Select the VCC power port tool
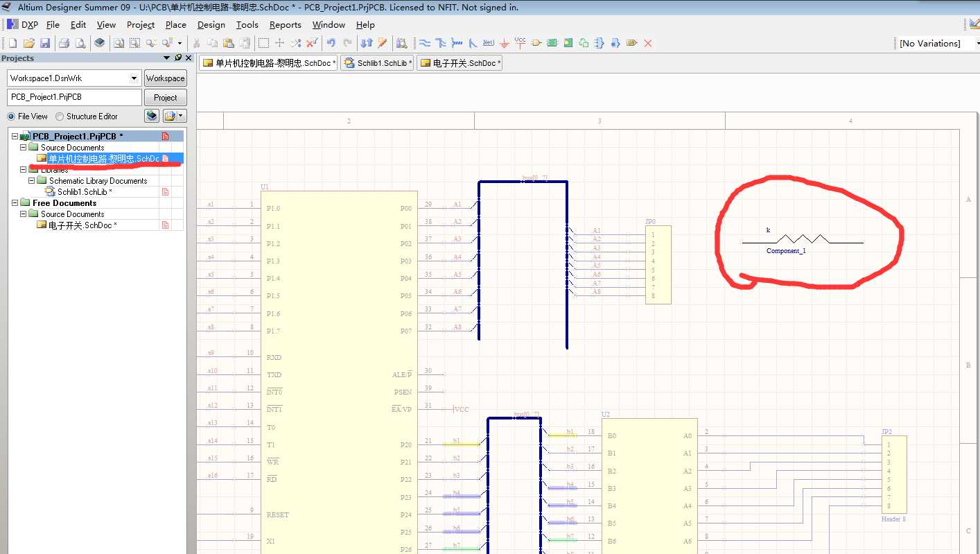Image resolution: width=980 pixels, height=554 pixels. 520,43
